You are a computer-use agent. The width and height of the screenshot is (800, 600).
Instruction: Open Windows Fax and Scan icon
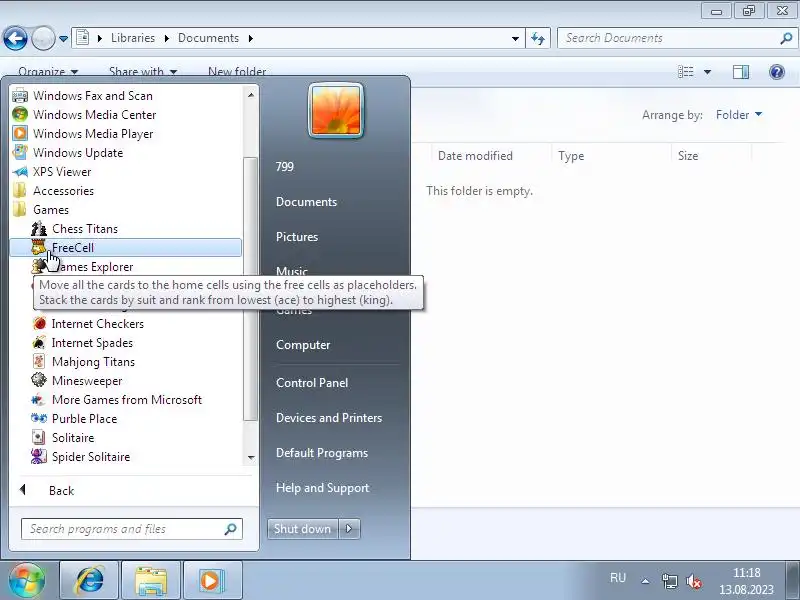click(20, 95)
